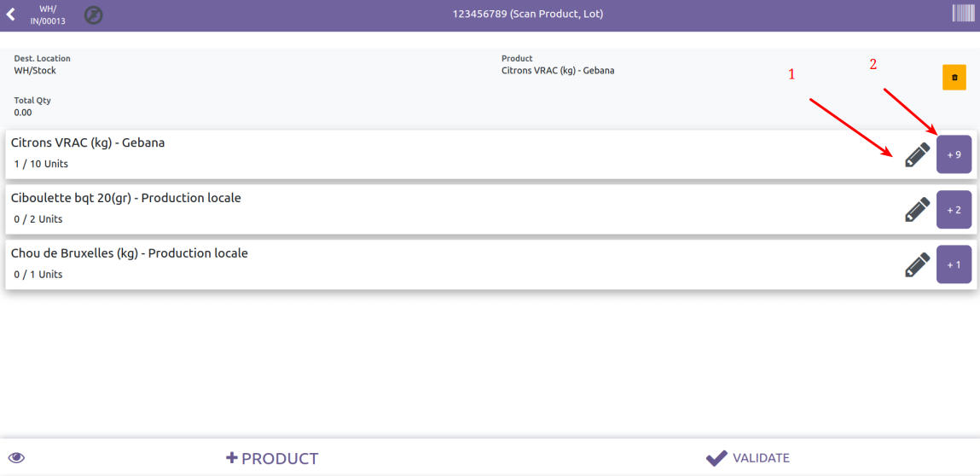The width and height of the screenshot is (980, 476).
Task: Add a new product with + PRODUCT
Action: coord(271,458)
